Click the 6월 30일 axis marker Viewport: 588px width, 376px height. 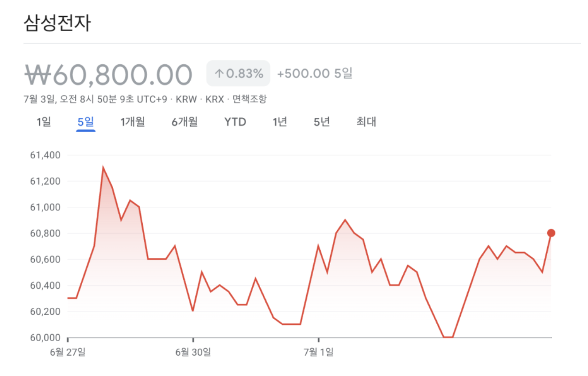click(193, 352)
